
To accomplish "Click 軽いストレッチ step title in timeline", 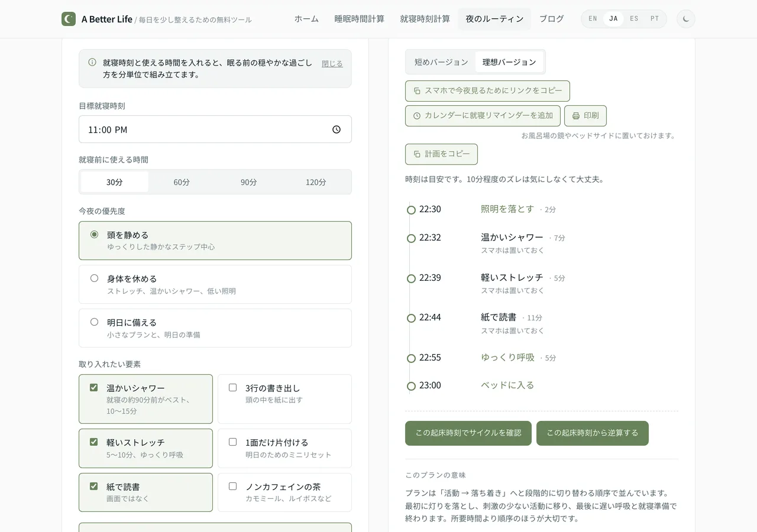I will (512, 278).
